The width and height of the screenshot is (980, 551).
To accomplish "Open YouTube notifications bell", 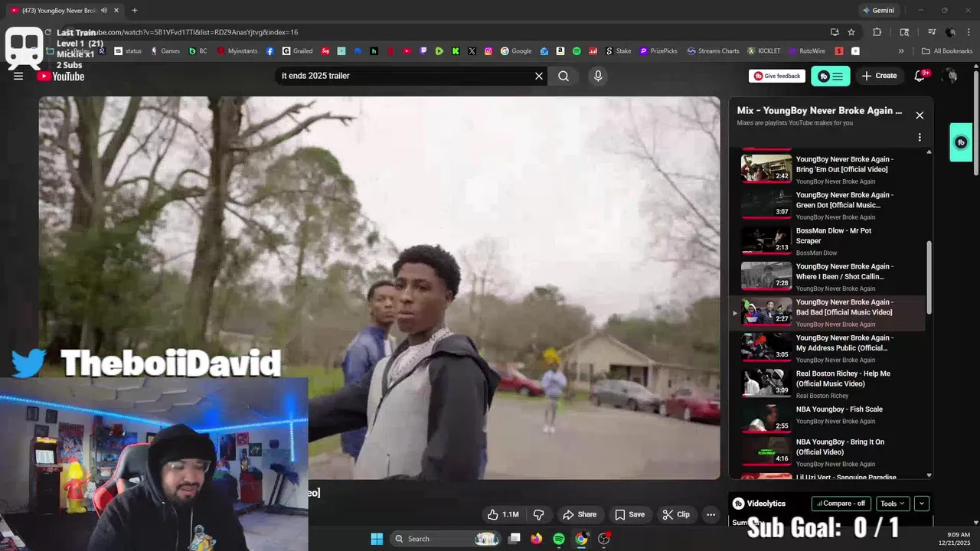I will click(x=920, y=76).
